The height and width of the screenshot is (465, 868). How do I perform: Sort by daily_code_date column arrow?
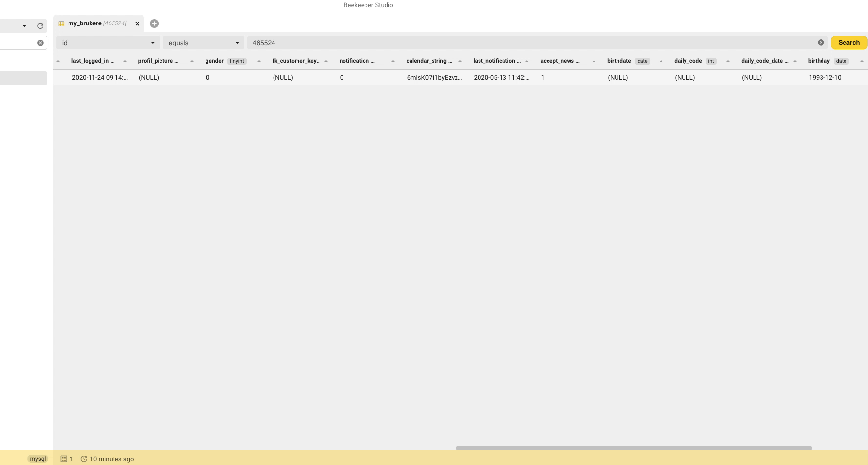pyautogui.click(x=795, y=61)
